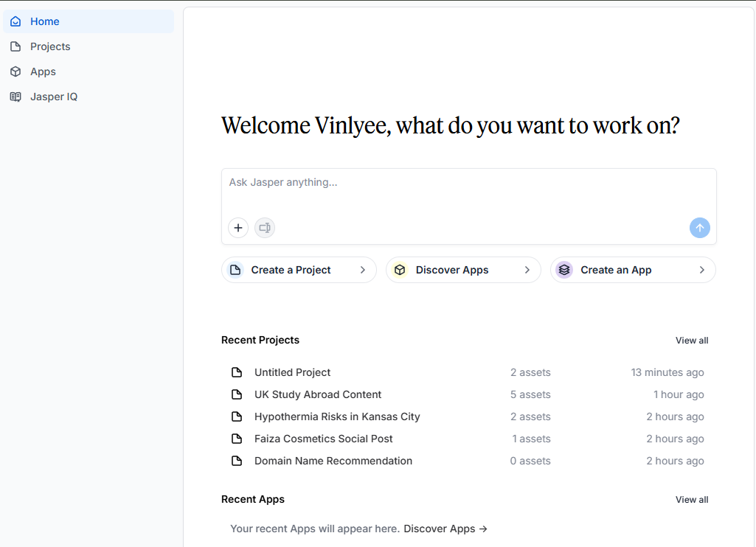
Task: Click View all next to Recent Projects
Action: tap(692, 341)
